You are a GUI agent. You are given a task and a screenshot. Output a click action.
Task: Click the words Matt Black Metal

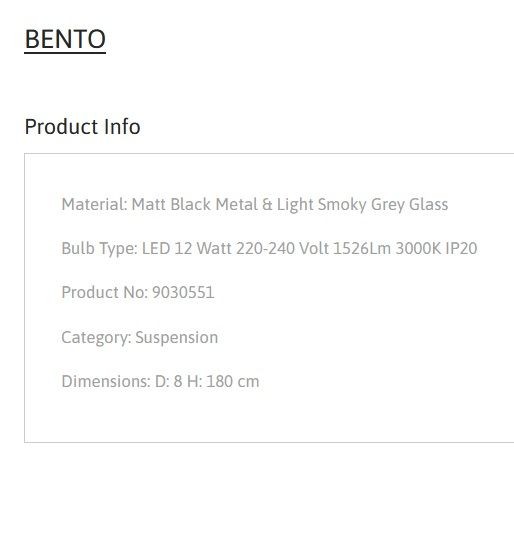click(x=195, y=204)
